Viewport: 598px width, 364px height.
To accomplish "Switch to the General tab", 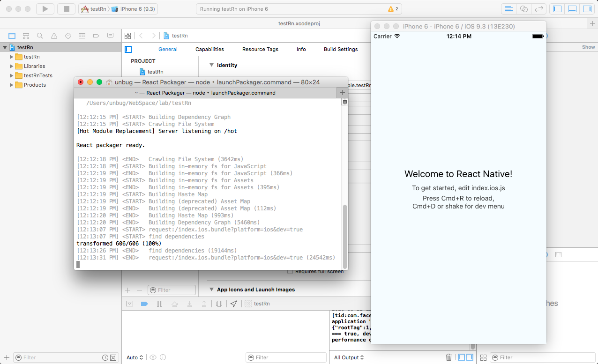I will [x=168, y=49].
